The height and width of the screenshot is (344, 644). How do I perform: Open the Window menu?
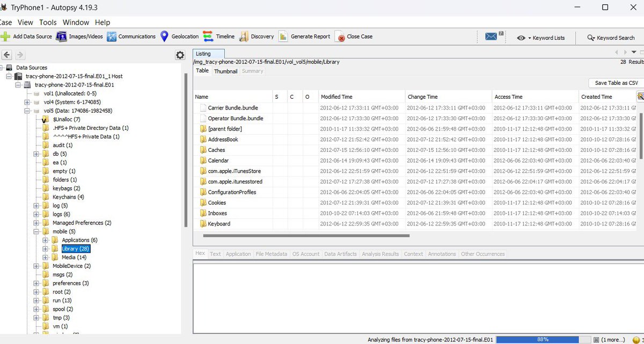pos(76,23)
